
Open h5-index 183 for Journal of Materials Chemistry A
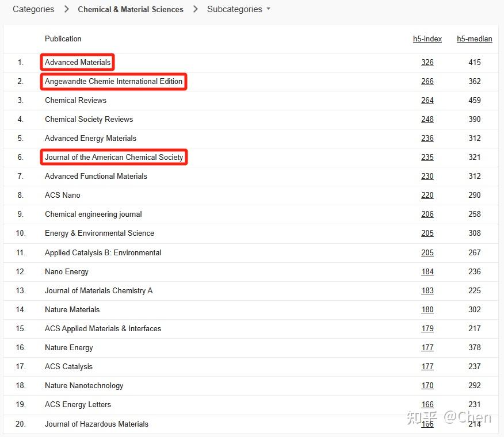[x=427, y=290]
